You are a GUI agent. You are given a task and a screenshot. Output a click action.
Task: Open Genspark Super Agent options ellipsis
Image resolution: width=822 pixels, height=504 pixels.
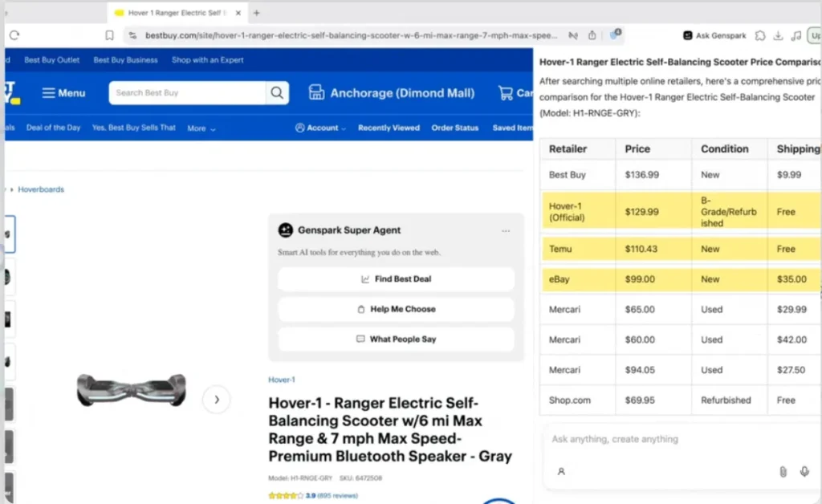(x=506, y=230)
